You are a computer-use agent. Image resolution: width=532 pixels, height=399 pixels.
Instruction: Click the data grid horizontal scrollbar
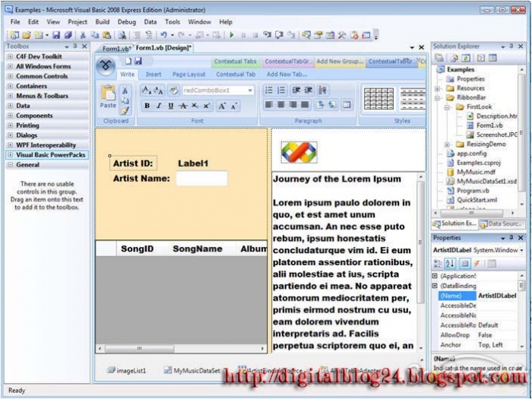[181, 348]
